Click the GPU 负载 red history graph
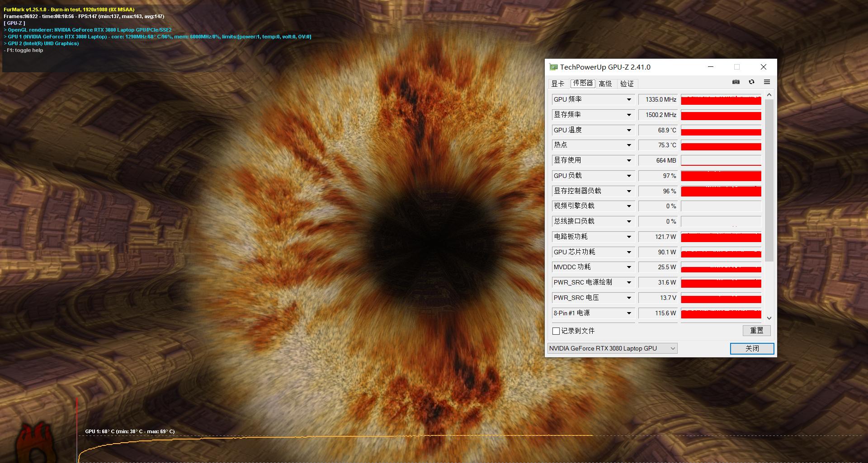868x463 pixels. coord(721,176)
